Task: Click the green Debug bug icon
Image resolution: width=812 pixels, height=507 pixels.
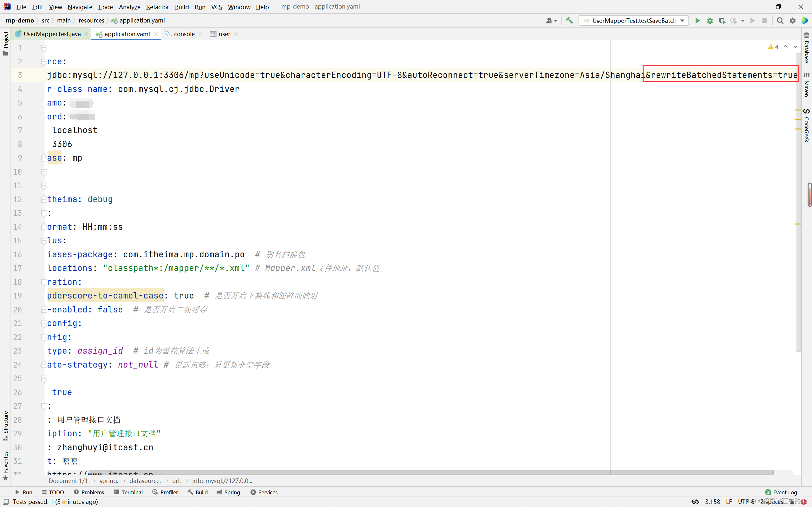Action: 710,21
